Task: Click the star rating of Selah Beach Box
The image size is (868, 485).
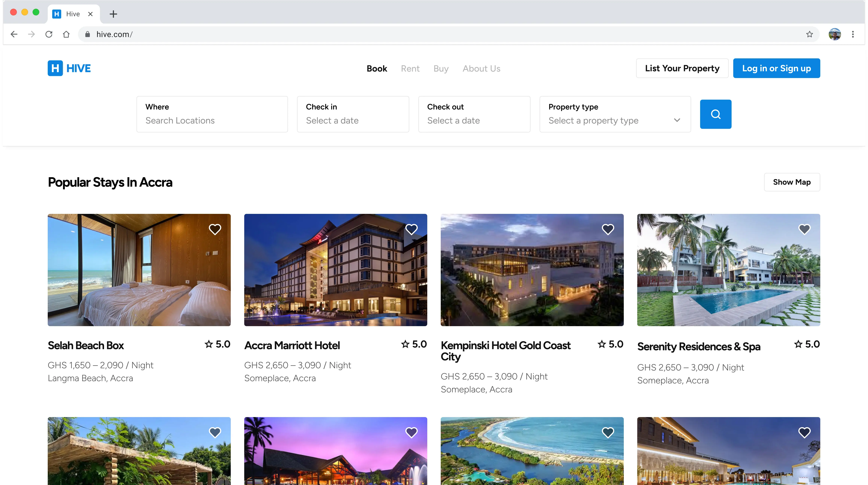Action: coord(217,344)
